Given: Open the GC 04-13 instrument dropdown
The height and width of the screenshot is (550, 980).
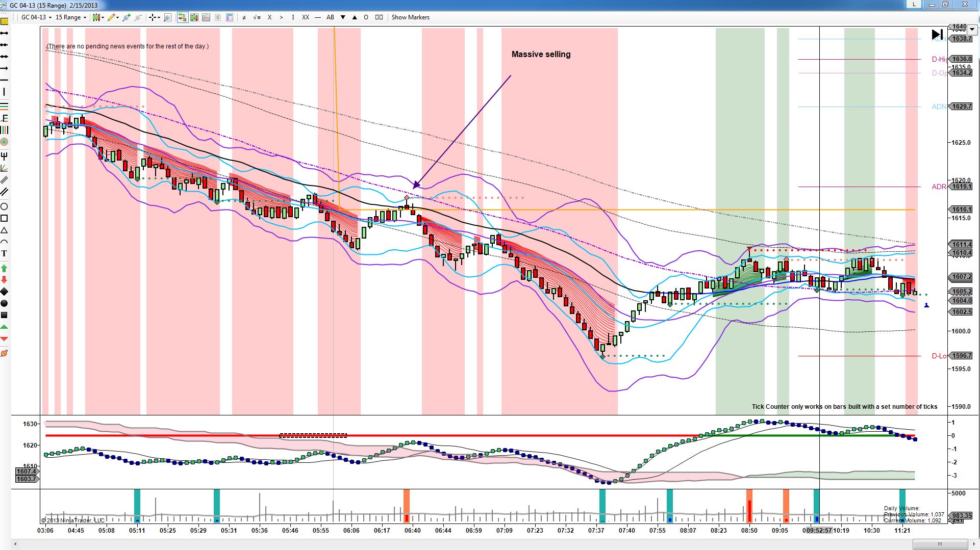Looking at the screenshot, I should tap(36, 17).
